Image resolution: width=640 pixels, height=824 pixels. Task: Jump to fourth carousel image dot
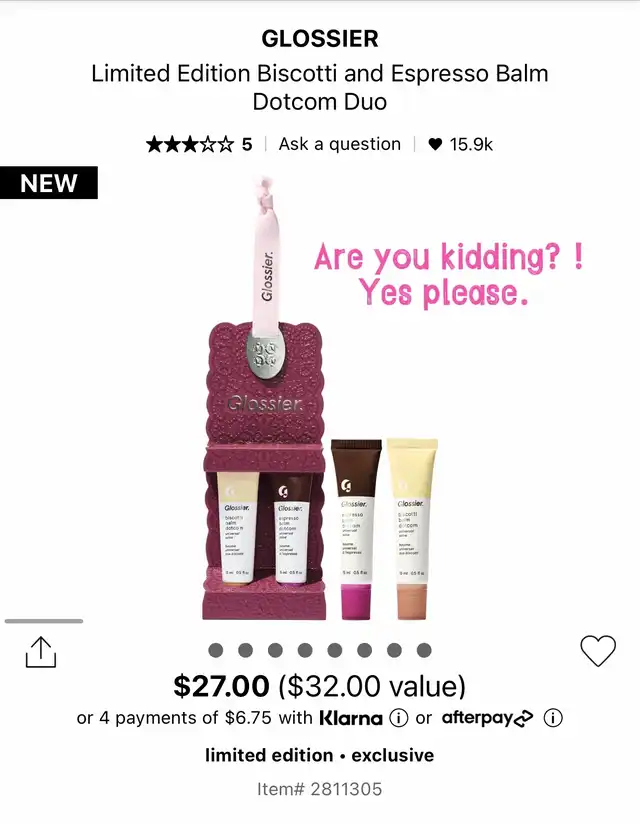click(305, 650)
